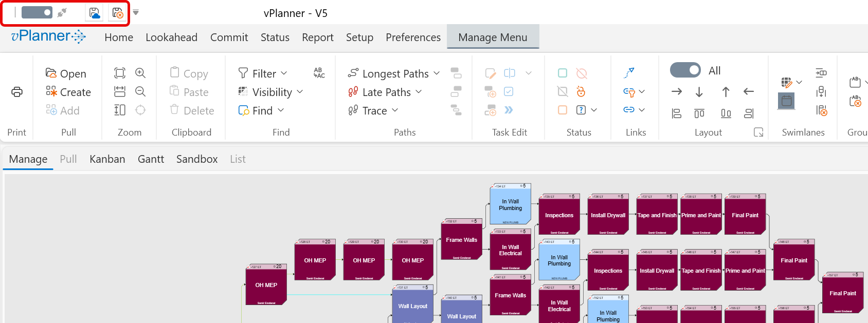Open the Lookahead ribbon tab

tap(171, 37)
